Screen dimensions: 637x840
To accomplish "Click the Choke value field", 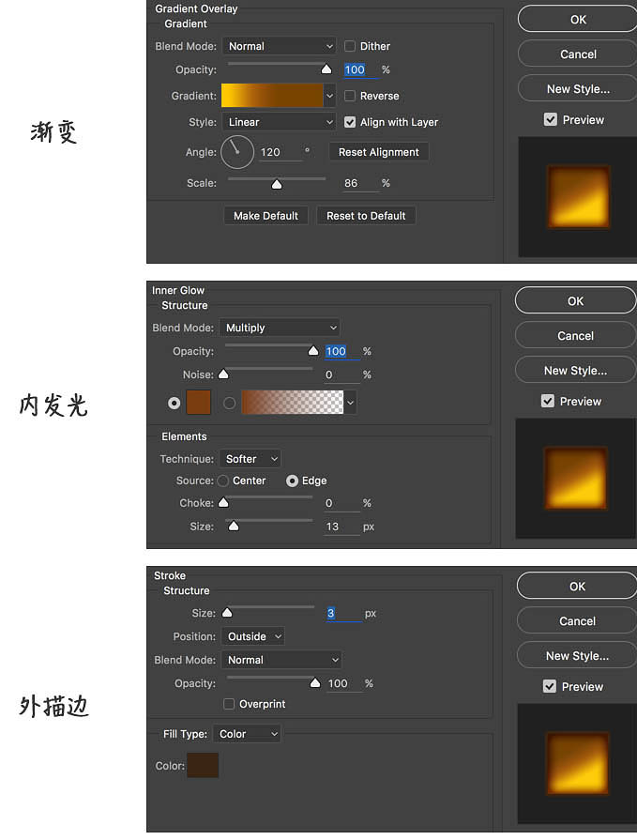I will 342,503.
